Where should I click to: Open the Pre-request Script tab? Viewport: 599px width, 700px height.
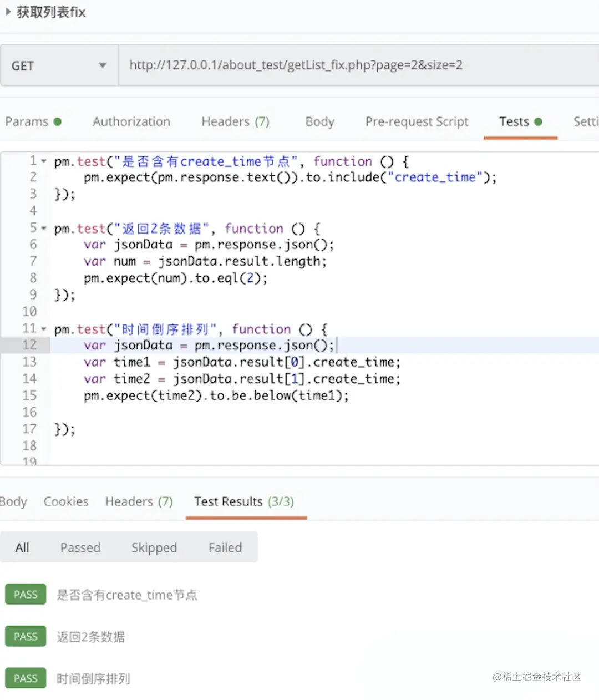click(x=417, y=121)
